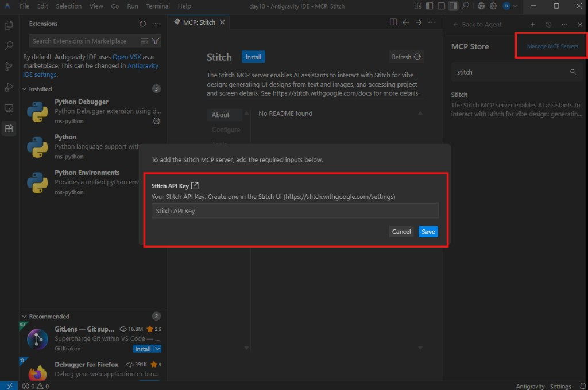Filter extensions with the funnel icon
The height and width of the screenshot is (390, 588).
pyautogui.click(x=156, y=41)
